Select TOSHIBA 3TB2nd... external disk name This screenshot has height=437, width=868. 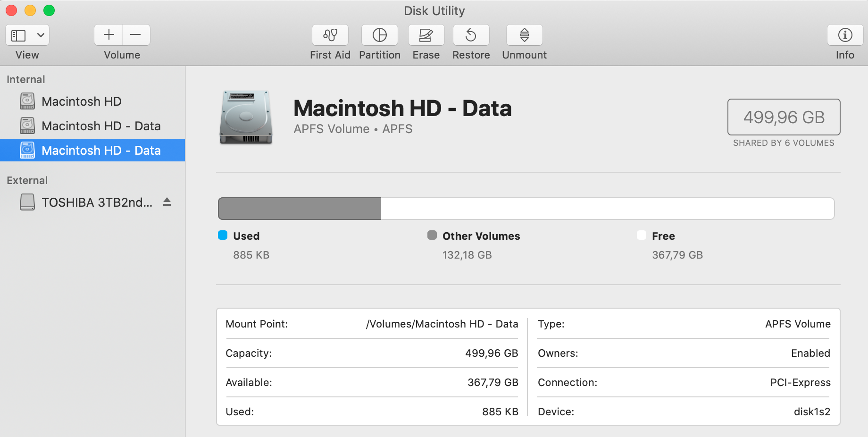pyautogui.click(x=97, y=202)
